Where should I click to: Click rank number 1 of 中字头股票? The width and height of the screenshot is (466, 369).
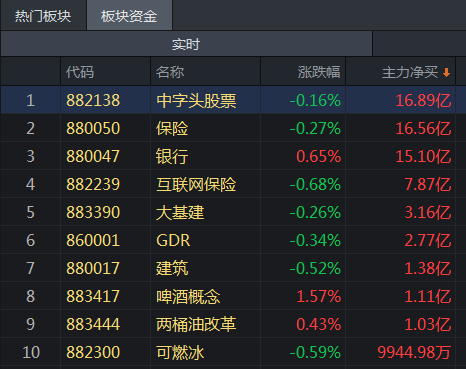(30, 100)
